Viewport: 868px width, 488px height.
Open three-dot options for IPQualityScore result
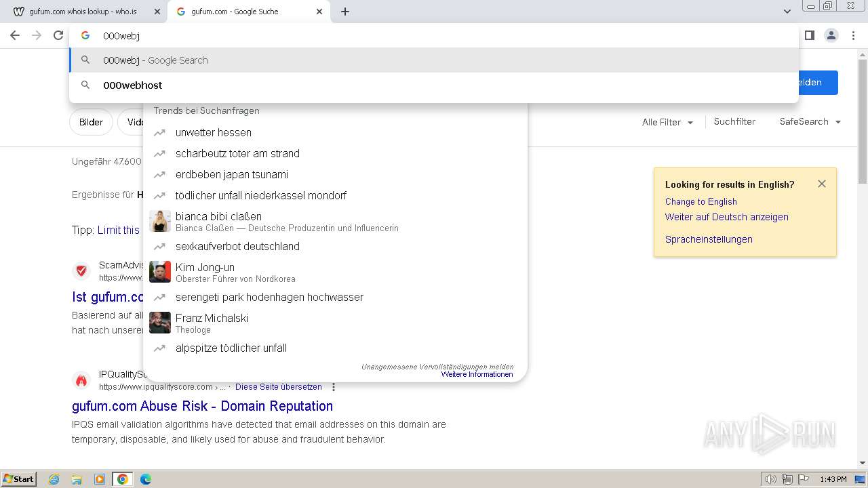click(x=334, y=387)
